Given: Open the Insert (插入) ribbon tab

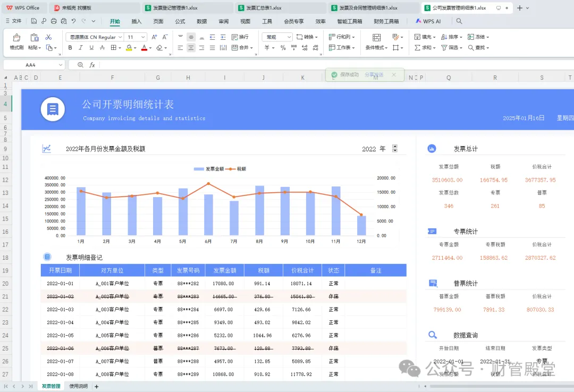Looking at the screenshot, I should [137, 21].
